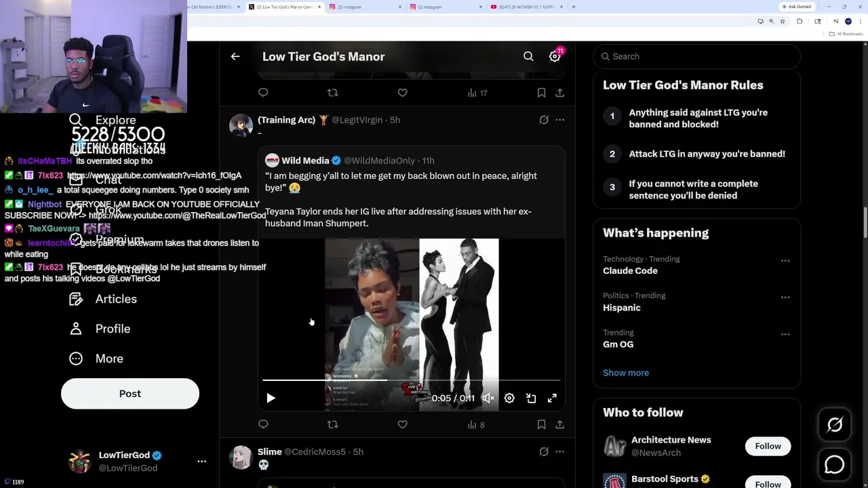Open the community search magnifier icon in header
Viewport: 868px width, 488px height.
point(528,57)
